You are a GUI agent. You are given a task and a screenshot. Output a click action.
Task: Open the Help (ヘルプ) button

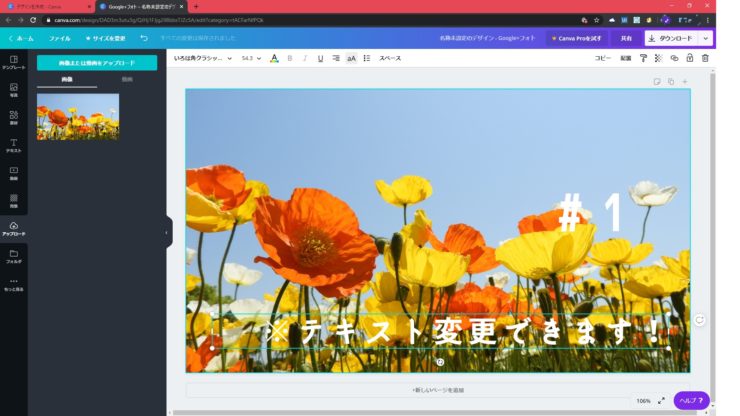coord(691,400)
